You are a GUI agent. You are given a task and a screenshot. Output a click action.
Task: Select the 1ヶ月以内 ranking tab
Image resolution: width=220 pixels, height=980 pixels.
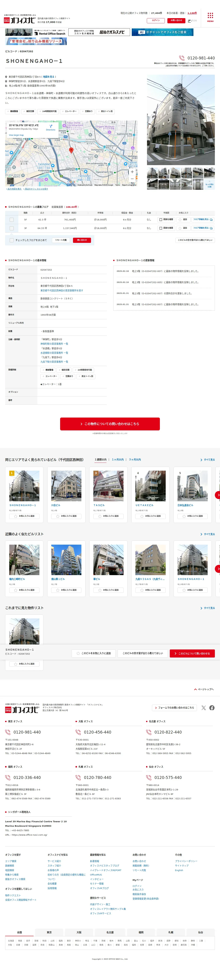[x=118, y=460]
